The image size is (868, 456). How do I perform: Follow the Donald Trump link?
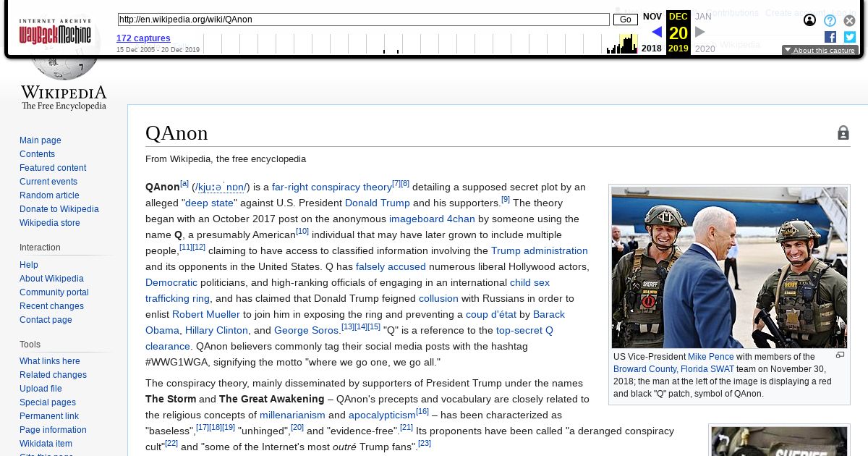coord(378,203)
